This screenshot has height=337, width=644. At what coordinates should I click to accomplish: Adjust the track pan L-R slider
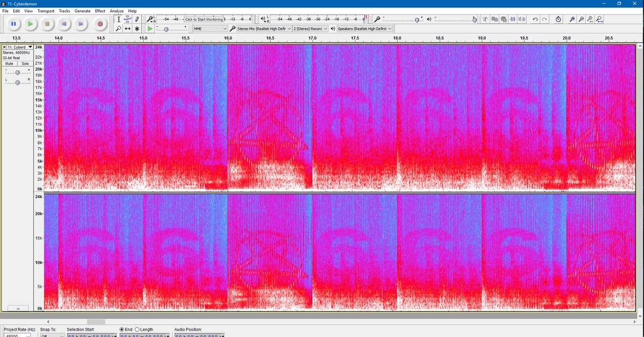18,82
